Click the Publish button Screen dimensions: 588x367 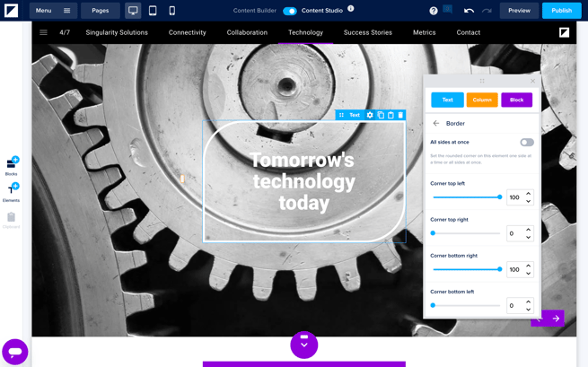point(561,11)
